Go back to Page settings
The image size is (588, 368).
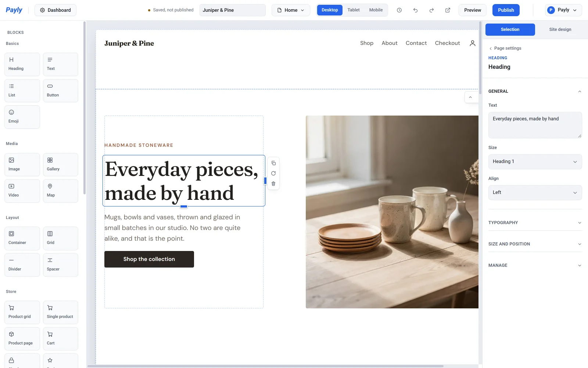pyautogui.click(x=505, y=48)
